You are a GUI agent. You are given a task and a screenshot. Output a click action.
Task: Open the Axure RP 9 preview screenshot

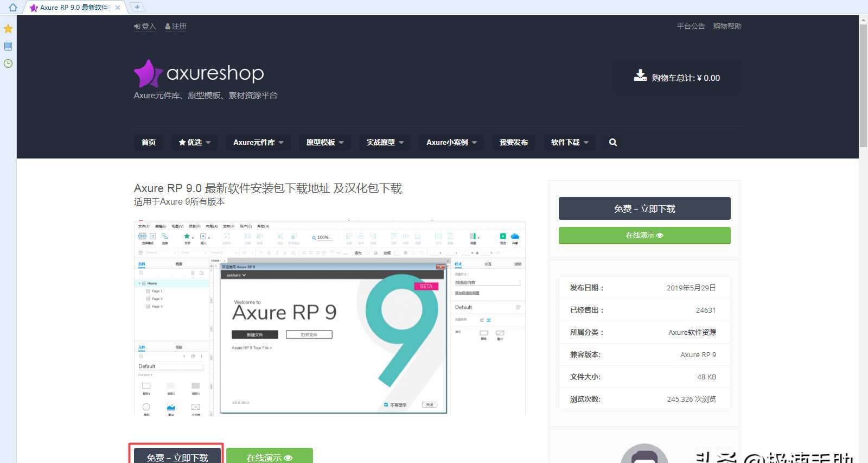(x=330, y=318)
